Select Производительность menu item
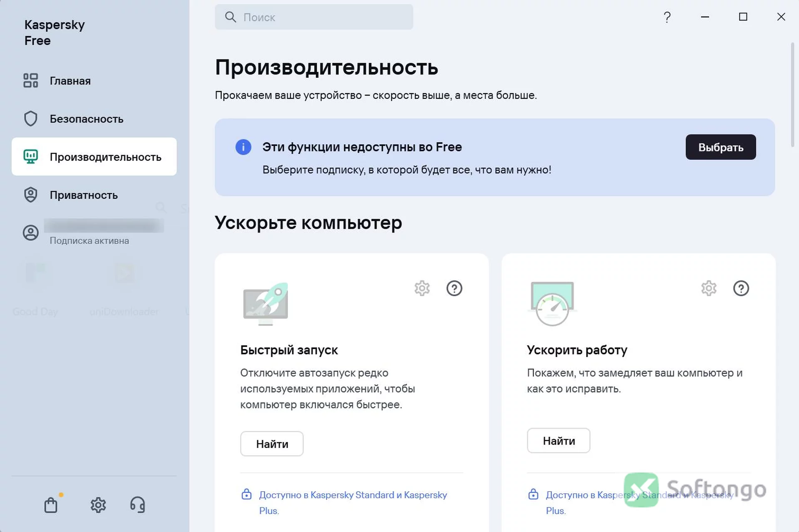This screenshot has width=799, height=532. pos(94,157)
